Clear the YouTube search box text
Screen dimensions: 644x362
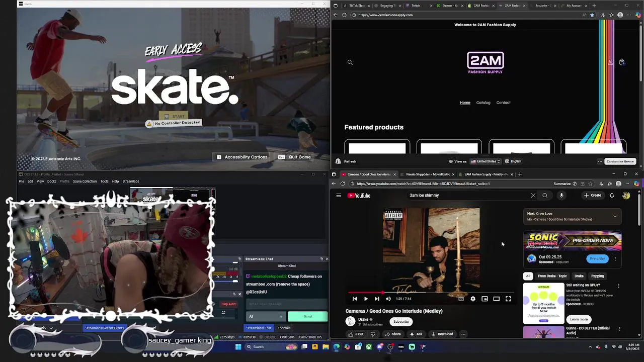[x=533, y=196]
